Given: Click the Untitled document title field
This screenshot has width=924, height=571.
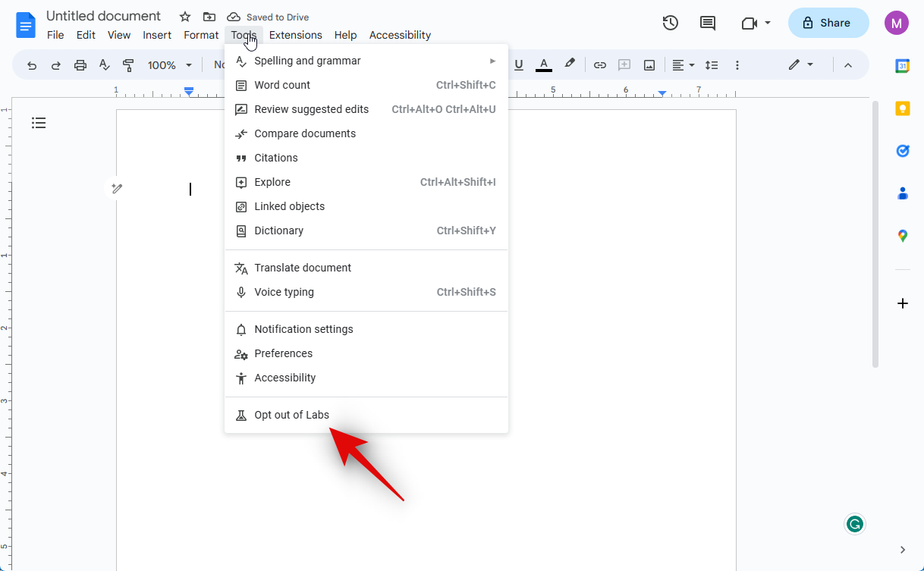Looking at the screenshot, I should 103,16.
